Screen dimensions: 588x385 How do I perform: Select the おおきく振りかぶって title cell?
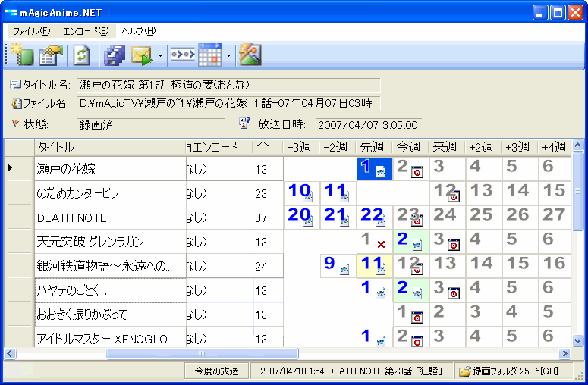(110, 315)
